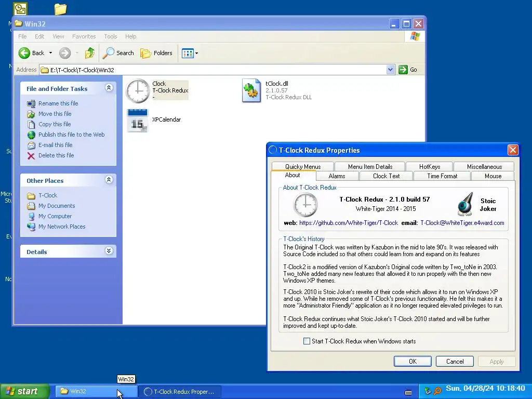Screen dimensions: 532x399
Task: Minimize the Win32 Explorer window
Action: 394,24
